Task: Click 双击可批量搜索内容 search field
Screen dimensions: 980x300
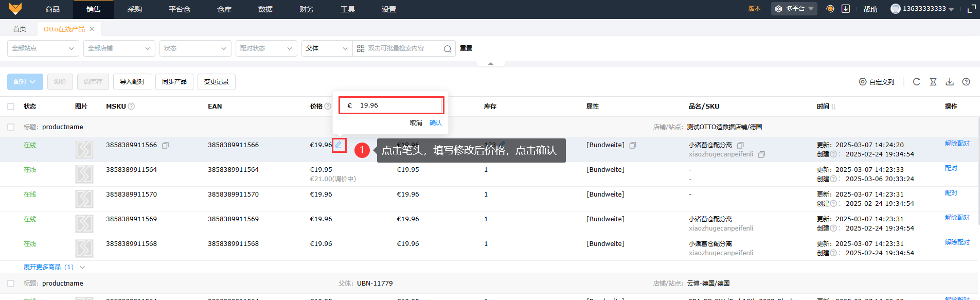Action: coord(404,48)
